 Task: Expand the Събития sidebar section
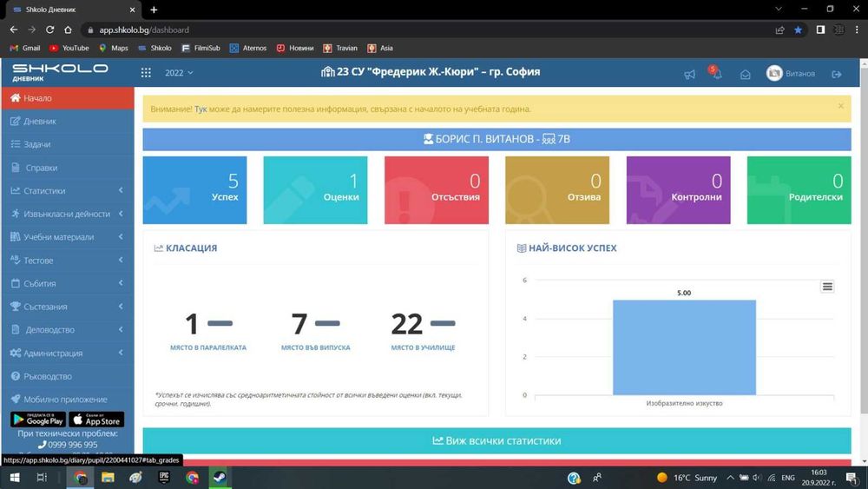coord(68,283)
